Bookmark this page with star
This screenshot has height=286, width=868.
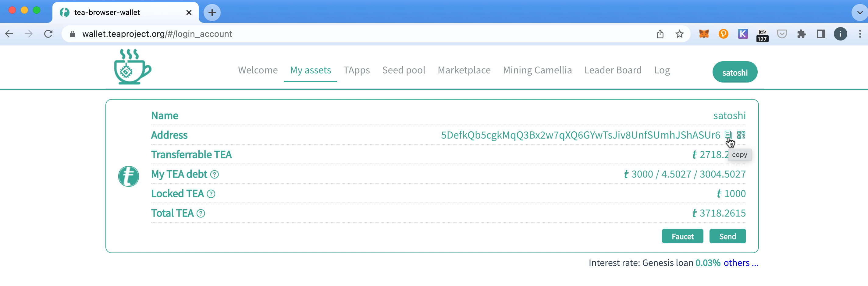click(x=679, y=34)
